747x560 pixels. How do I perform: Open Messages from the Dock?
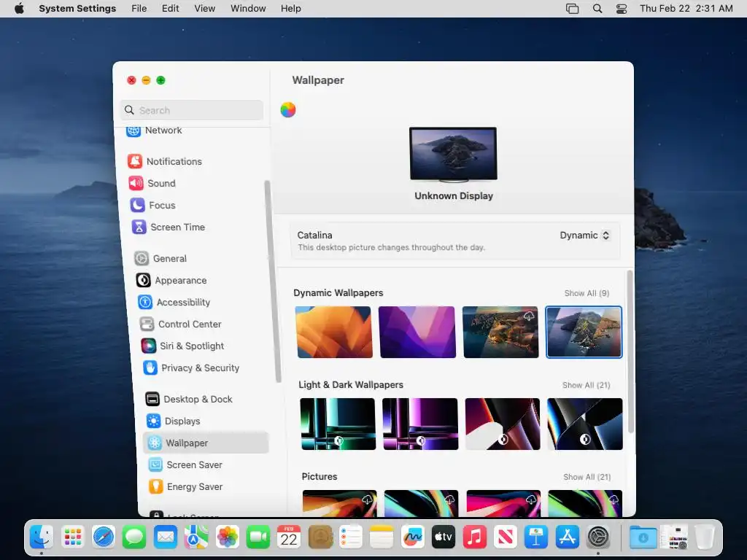tap(134, 537)
